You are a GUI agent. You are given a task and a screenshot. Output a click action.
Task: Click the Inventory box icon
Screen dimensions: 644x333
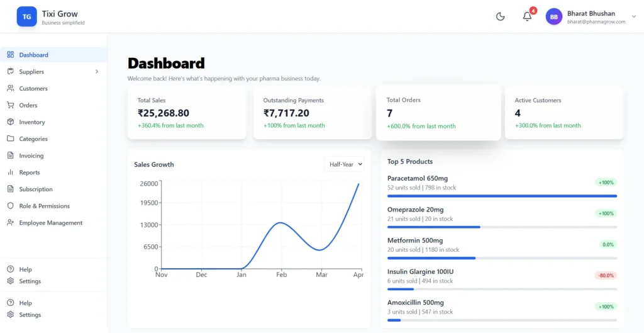click(11, 122)
